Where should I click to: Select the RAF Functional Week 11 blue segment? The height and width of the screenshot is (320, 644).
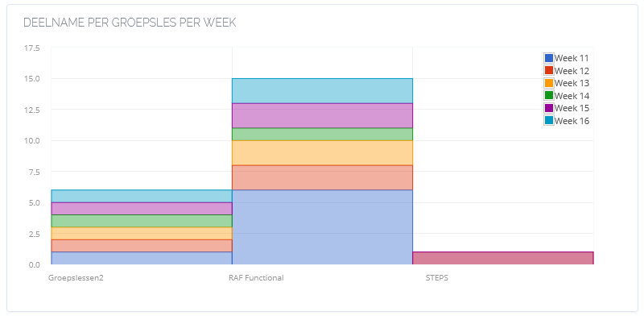323,227
